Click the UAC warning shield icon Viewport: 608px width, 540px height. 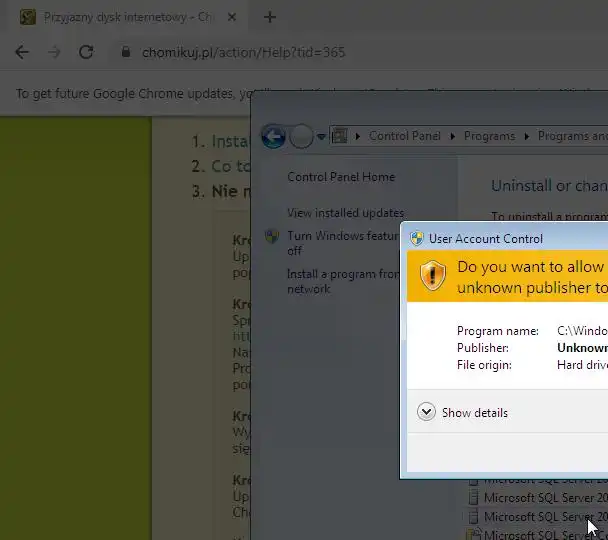pyautogui.click(x=433, y=276)
